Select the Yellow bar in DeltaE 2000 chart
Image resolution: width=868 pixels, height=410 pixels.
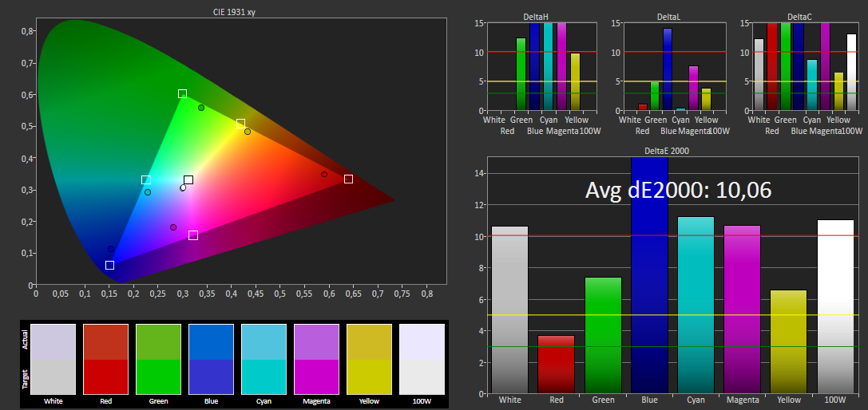pyautogui.click(x=789, y=342)
